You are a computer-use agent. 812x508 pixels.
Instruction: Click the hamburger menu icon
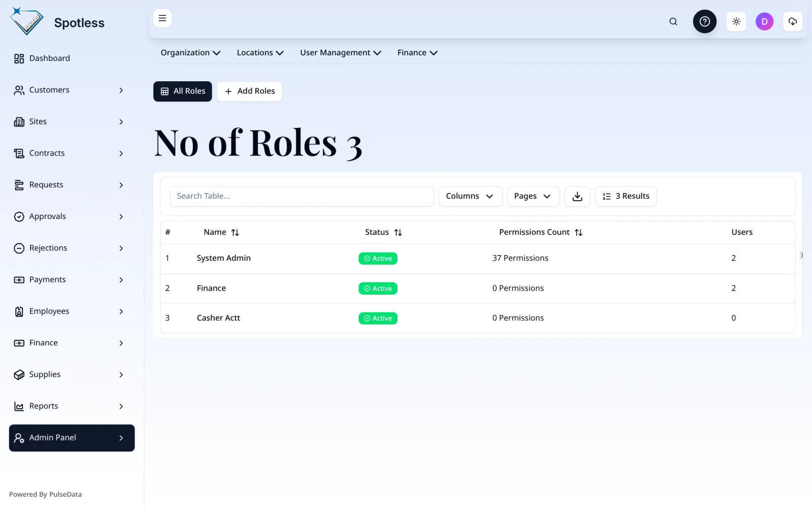click(x=162, y=18)
